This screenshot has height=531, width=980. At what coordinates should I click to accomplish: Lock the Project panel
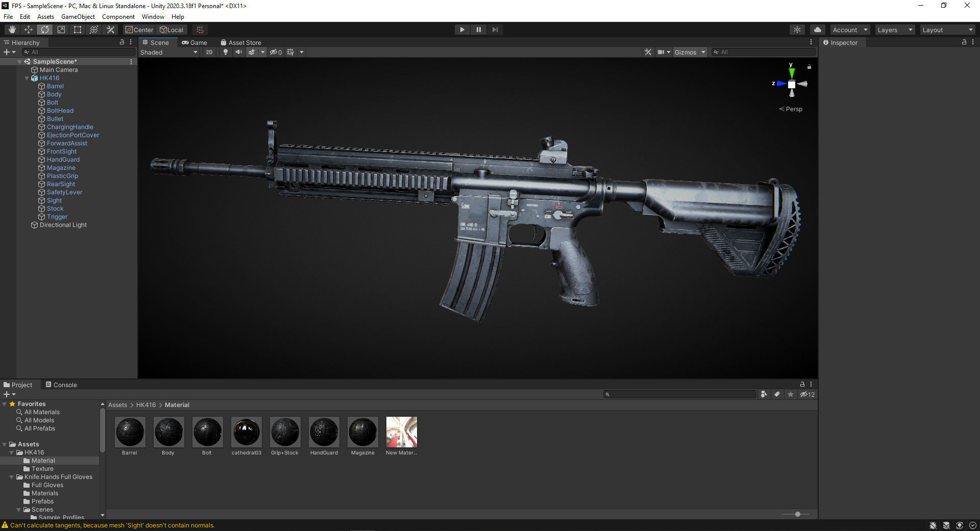(x=802, y=384)
